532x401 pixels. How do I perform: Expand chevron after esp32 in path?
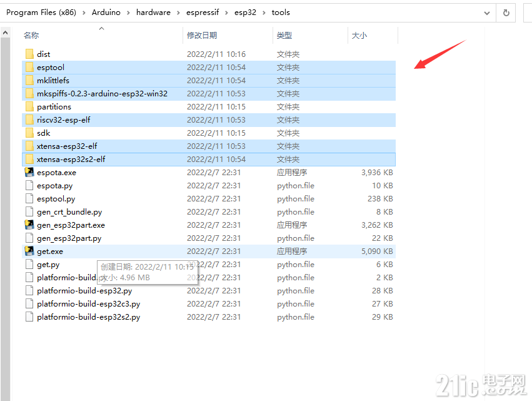pos(264,13)
